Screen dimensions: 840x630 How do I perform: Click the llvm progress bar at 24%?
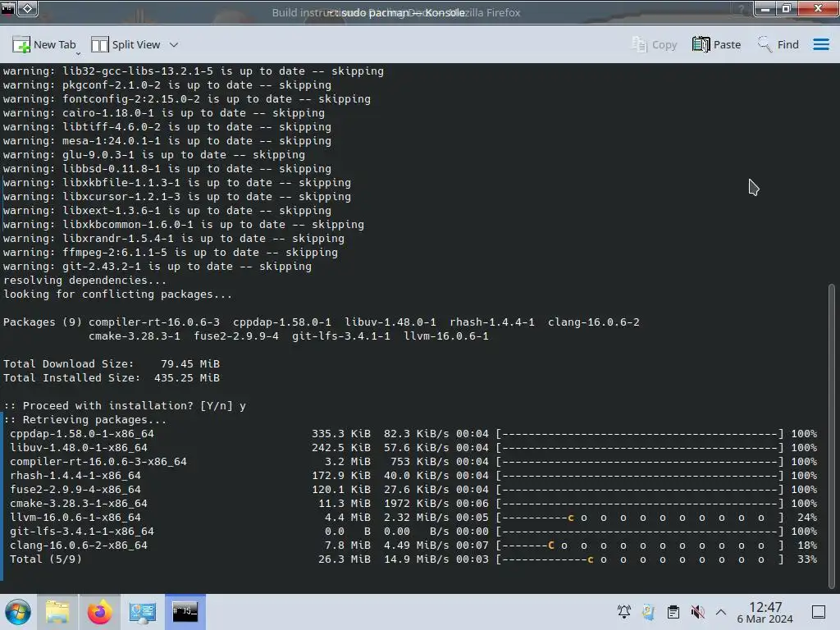point(640,518)
